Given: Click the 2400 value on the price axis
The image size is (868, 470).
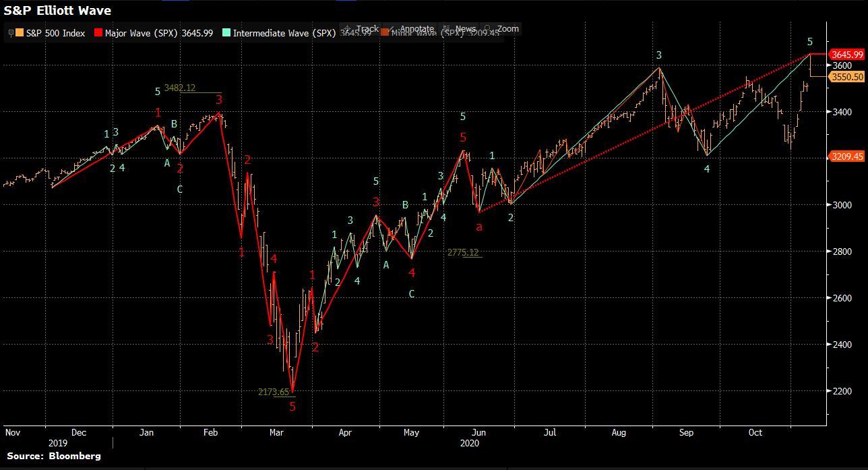Looking at the screenshot, I should [x=842, y=345].
